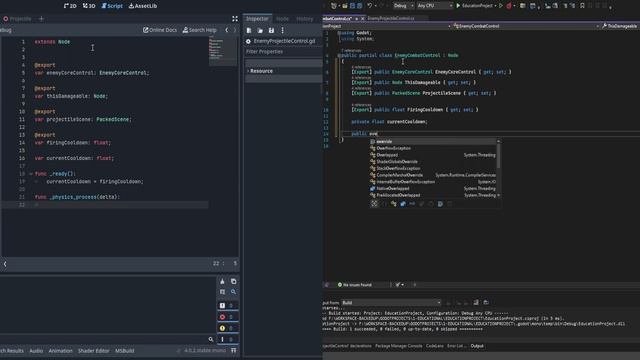The width and height of the screenshot is (640, 360).
Task: Create a new resource in Inspector
Action: 249,30
